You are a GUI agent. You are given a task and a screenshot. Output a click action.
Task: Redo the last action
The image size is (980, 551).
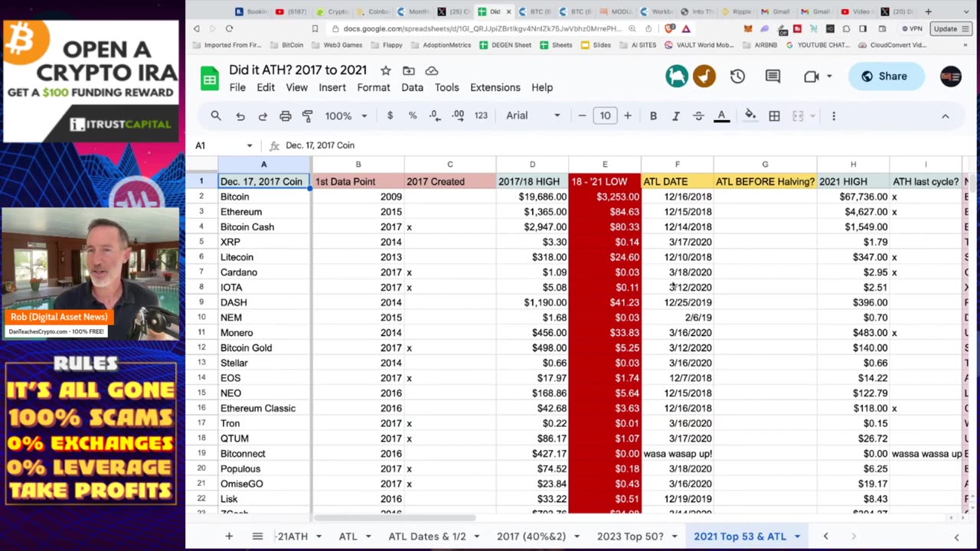point(263,116)
